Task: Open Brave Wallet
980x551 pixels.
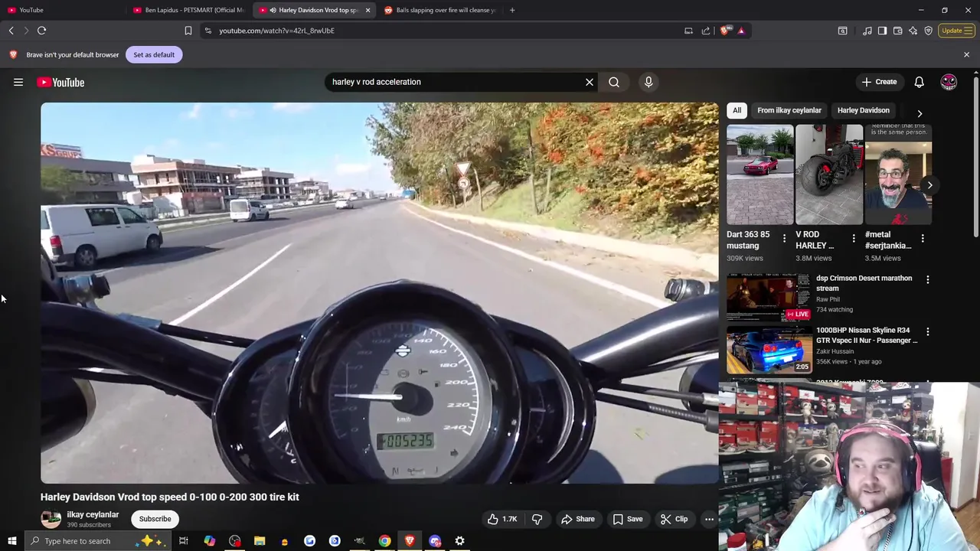Action: (x=897, y=31)
